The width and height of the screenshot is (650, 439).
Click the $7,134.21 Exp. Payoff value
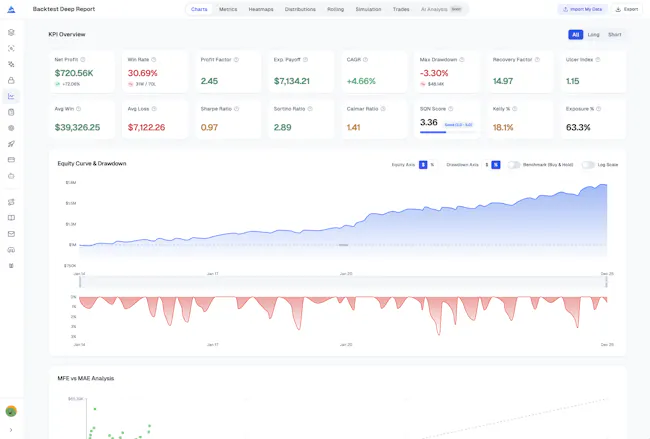click(x=291, y=81)
